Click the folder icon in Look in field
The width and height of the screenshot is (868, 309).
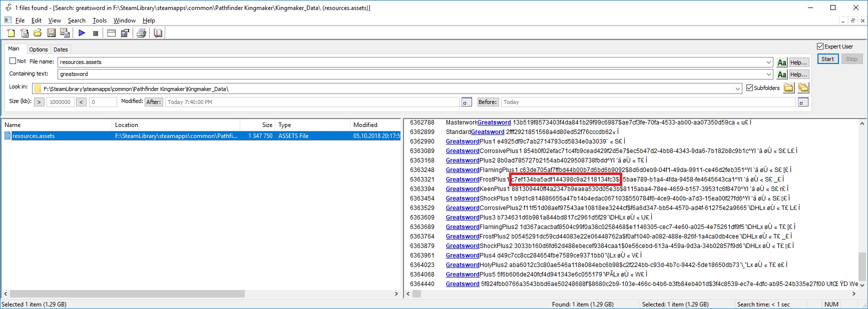38,89
